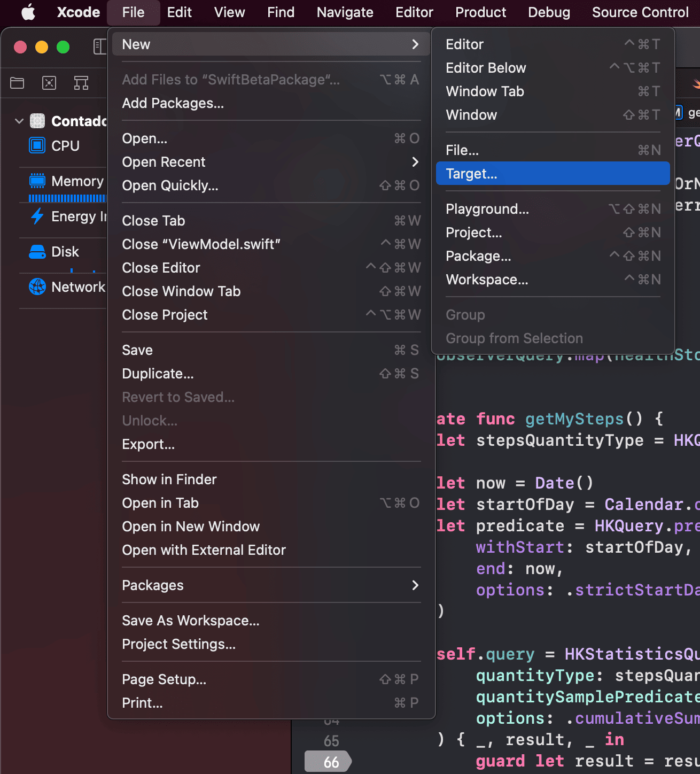
Task: Choose Duplicate… menu item
Action: click(271, 374)
